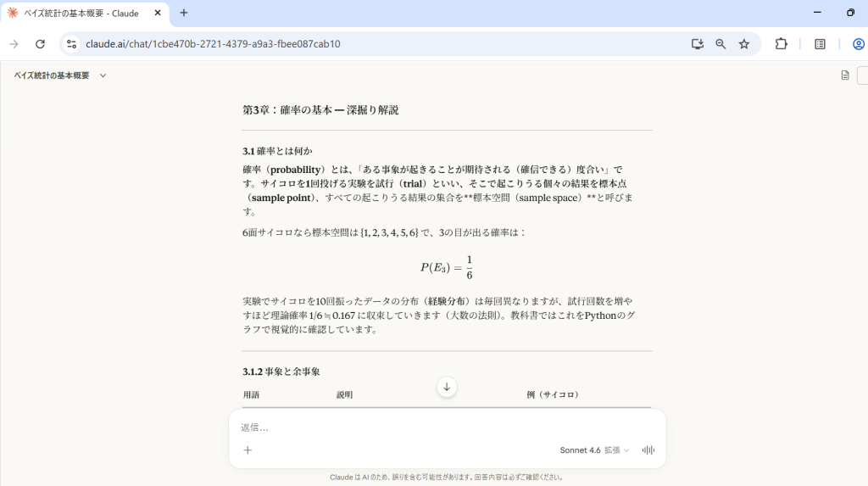Click the install app icon in address bar
Viewport: 868px width, 486px height.
pos(697,44)
